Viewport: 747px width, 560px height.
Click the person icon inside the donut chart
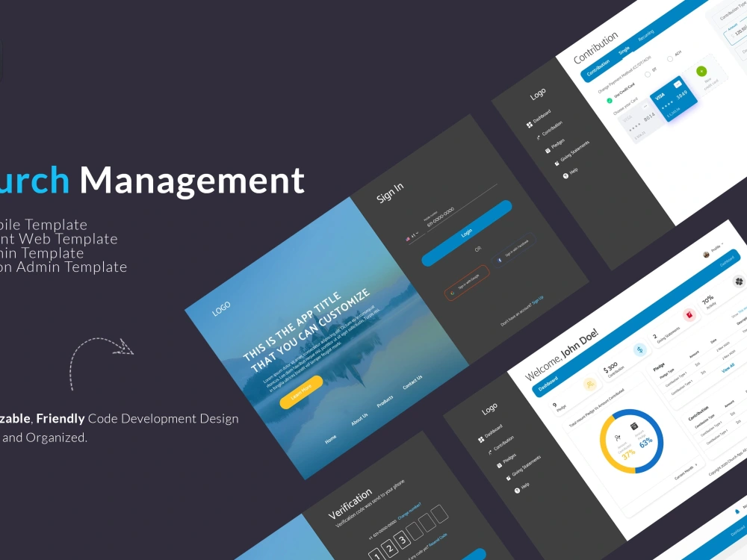coord(618,438)
